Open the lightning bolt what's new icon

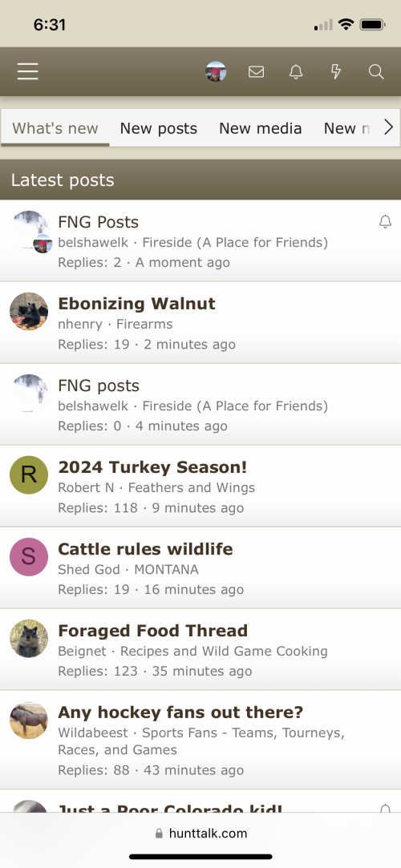pos(336,71)
